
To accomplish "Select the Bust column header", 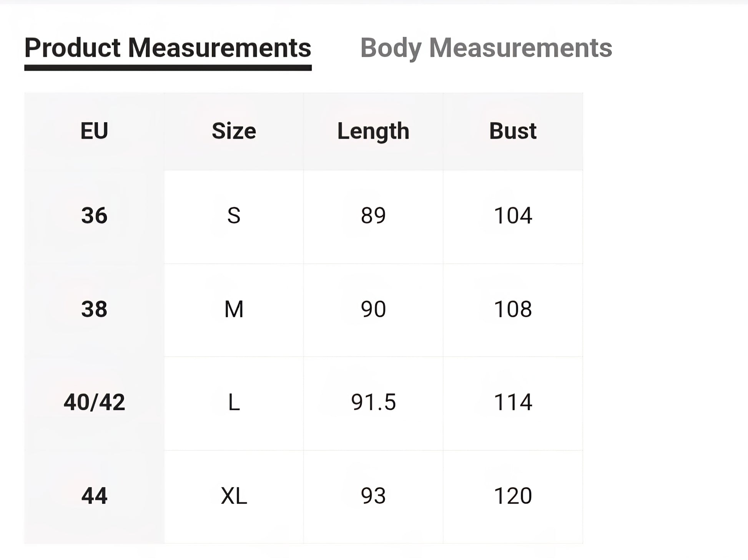I will coord(512,131).
